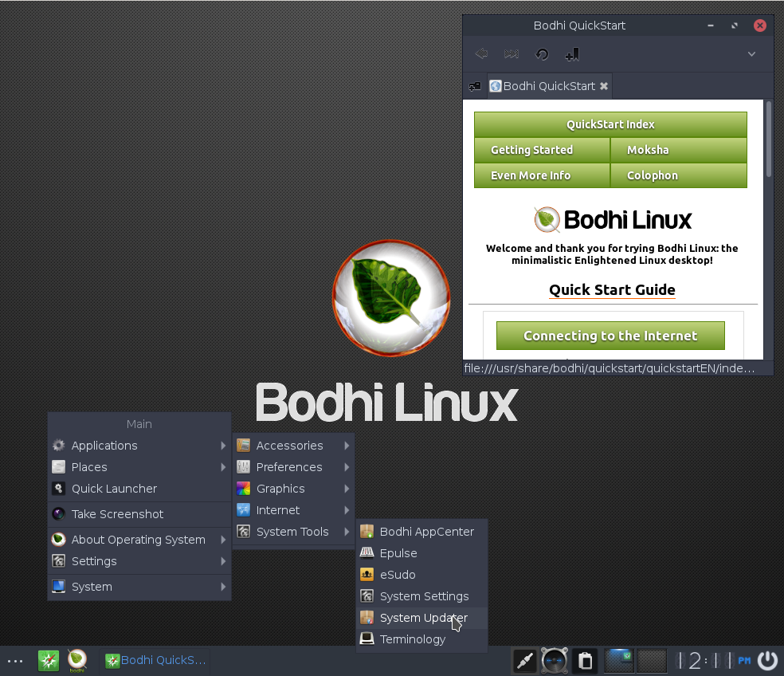The height and width of the screenshot is (676, 784).
Task: Open the Getting Started section
Action: point(542,150)
